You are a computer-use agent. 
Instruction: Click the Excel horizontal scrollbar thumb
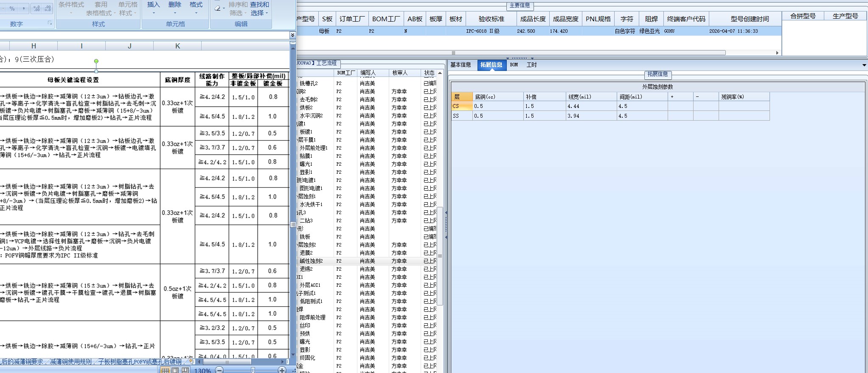[227, 362]
